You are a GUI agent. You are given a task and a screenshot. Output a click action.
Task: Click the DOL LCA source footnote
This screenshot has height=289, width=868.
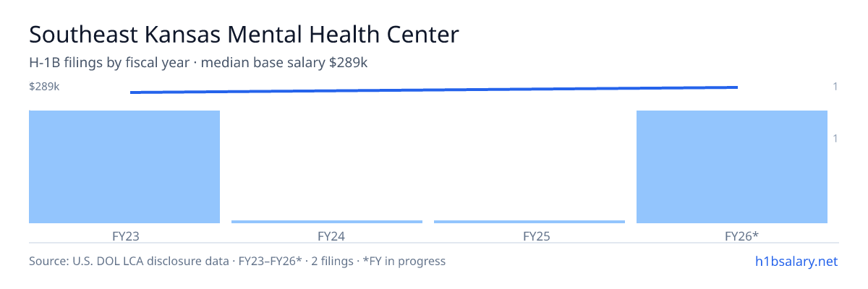[x=237, y=261]
